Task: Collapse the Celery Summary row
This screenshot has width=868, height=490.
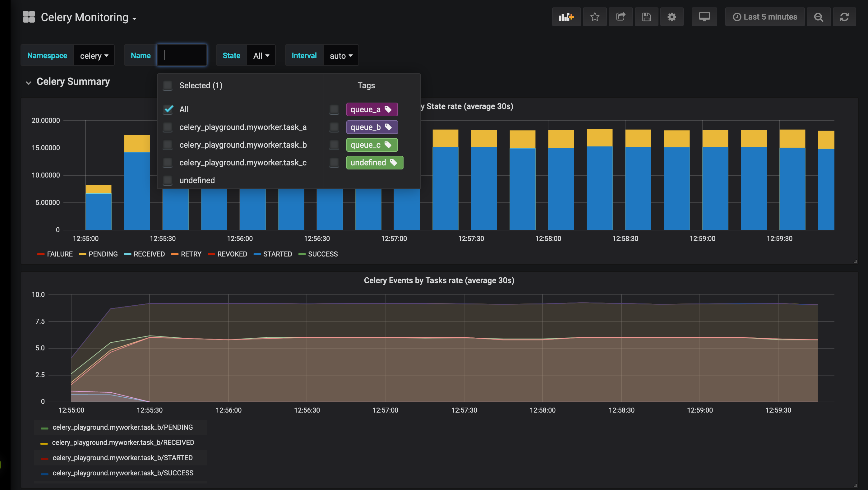Action: tap(29, 82)
